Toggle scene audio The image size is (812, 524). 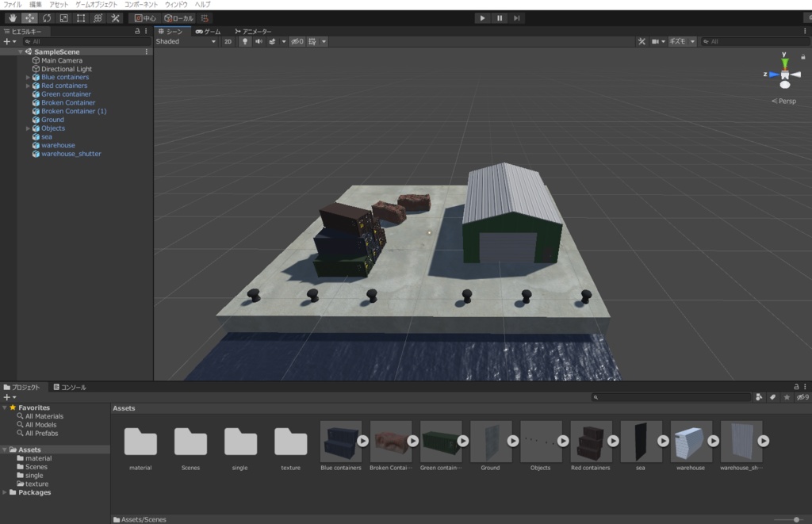[259, 41]
